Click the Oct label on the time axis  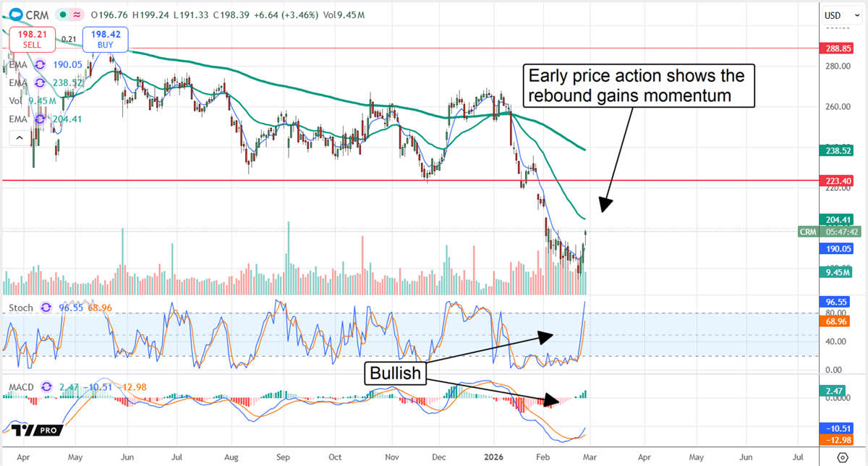coord(335,458)
